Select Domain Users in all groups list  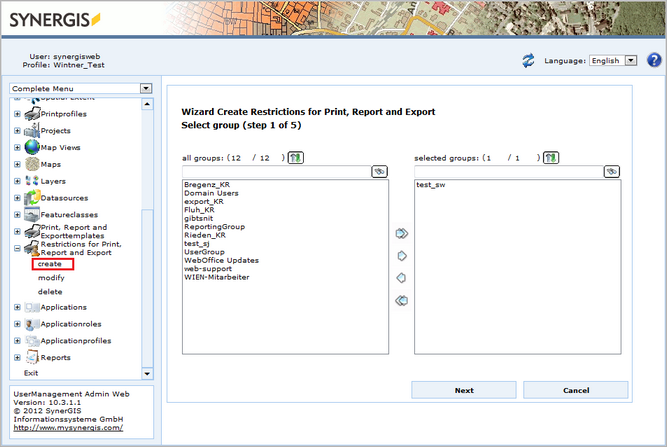click(211, 193)
